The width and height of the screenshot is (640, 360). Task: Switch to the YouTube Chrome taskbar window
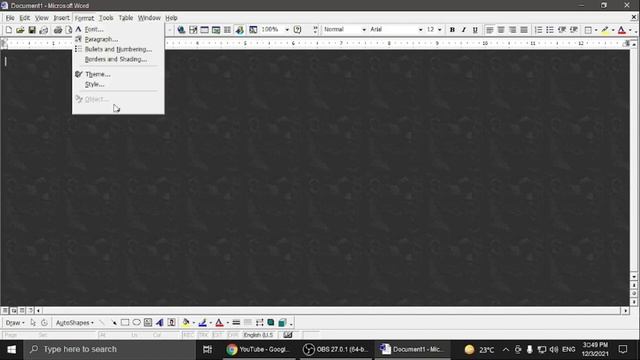tap(259, 349)
